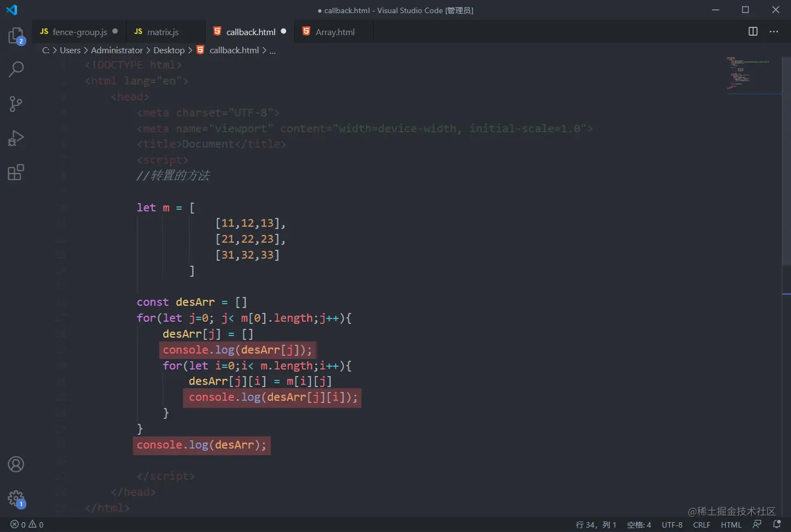Click the line desArr[j][i] = m[i][j]
The image size is (791, 532).
coord(260,381)
